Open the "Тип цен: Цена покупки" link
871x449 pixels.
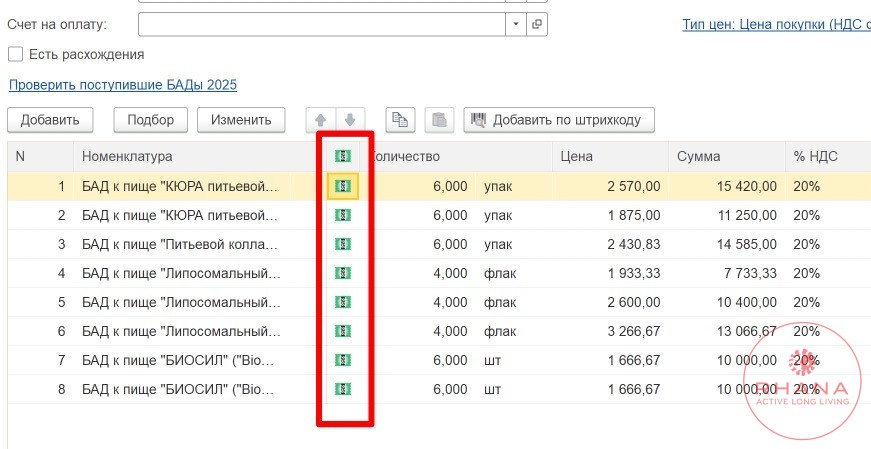coord(776,24)
